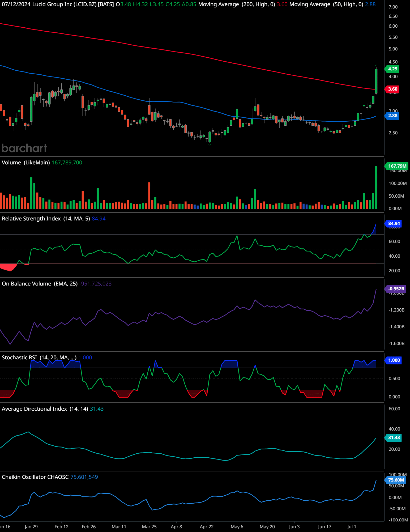Screen dimensions: 410x532
Task: Click the Jul 1 date axis label
Action: click(x=352, y=527)
